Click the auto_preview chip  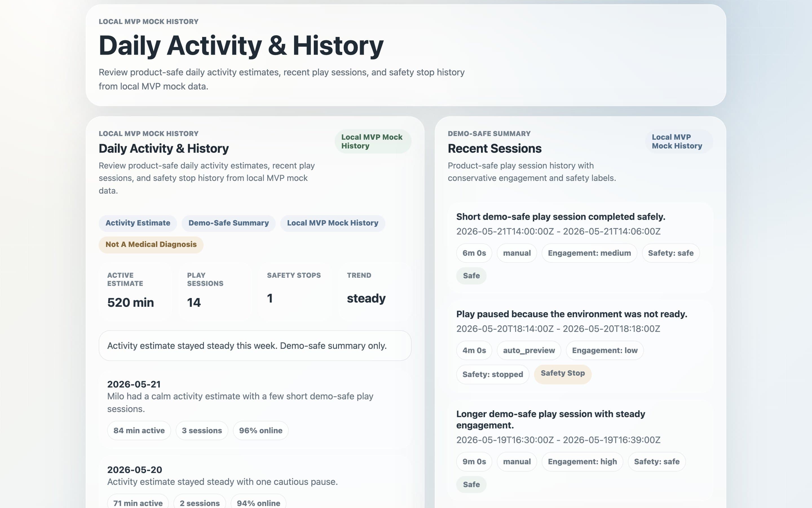pyautogui.click(x=529, y=351)
